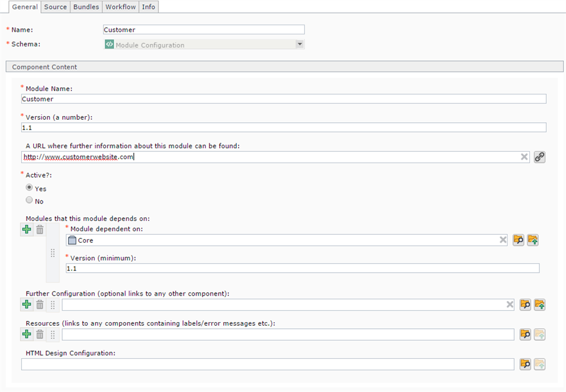
Task: Add a new module dependency with green plus
Action: [x=26, y=229]
